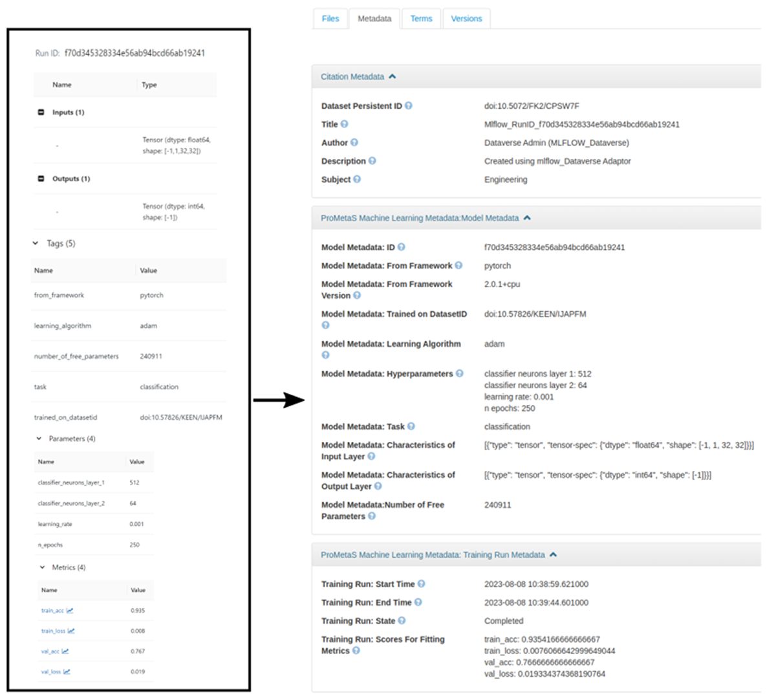Click help icon beside Training Run: End Time
This screenshot has height=700, width=776.
point(418,602)
